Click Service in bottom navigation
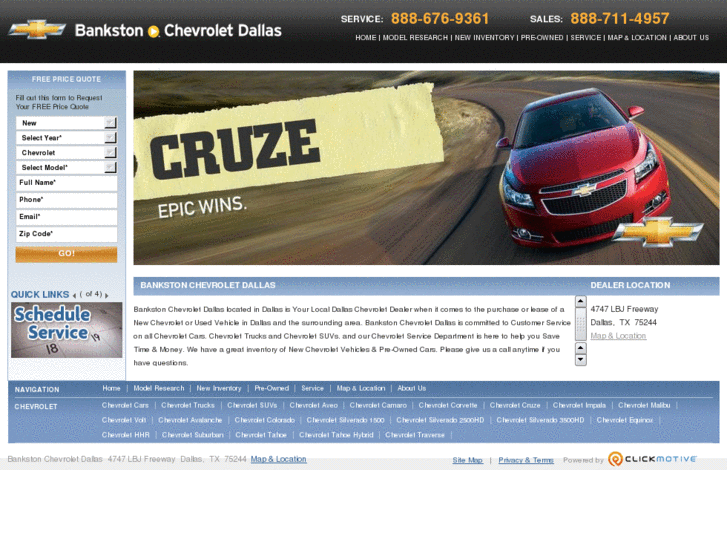The image size is (727, 545). click(312, 388)
